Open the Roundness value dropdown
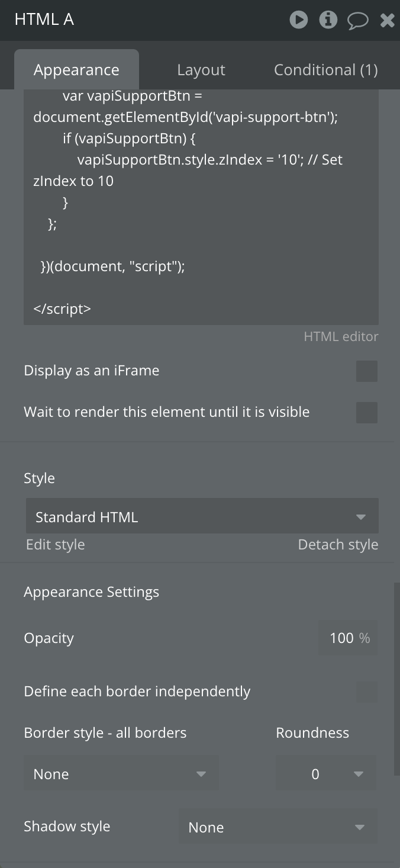The image size is (400, 868). (325, 774)
